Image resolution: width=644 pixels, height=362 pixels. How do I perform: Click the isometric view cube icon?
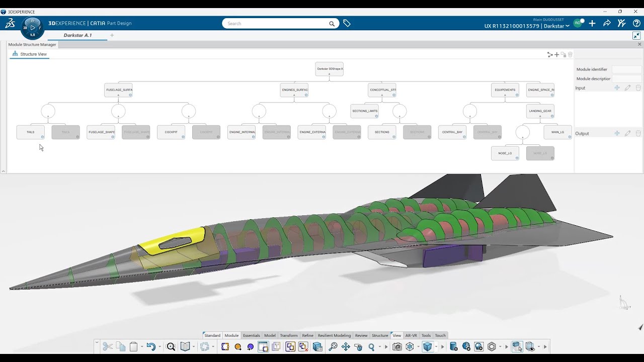410,346
